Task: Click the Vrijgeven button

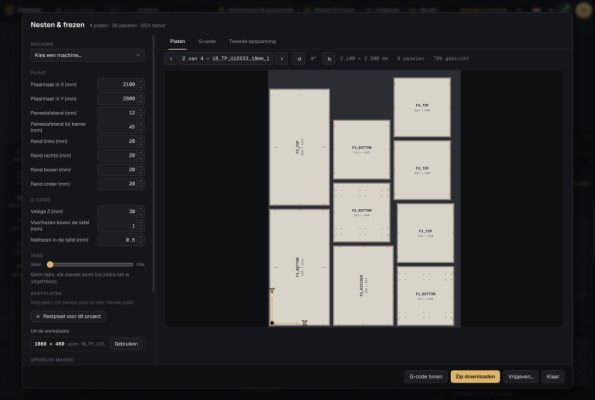Action: coord(521,376)
